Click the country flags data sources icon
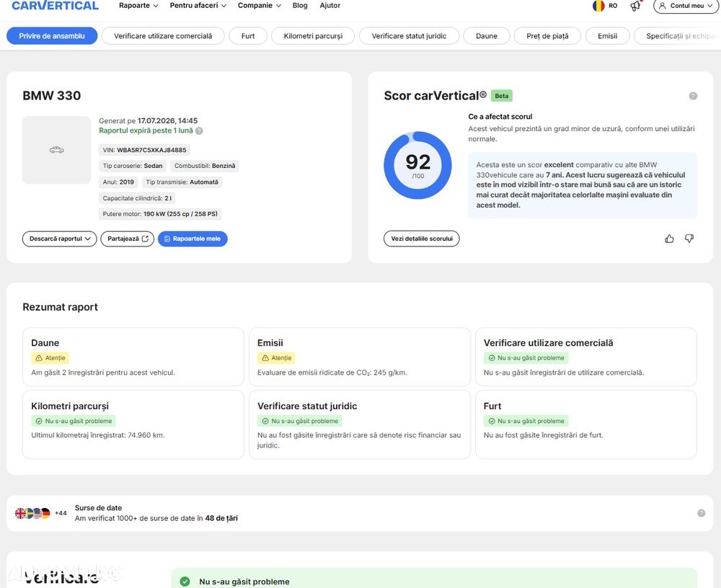 tap(32, 513)
